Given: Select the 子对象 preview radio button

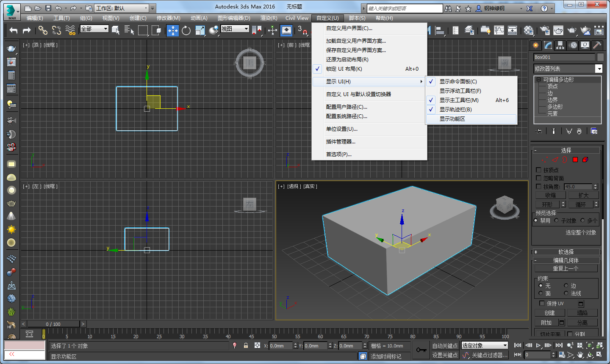Looking at the screenshot, I should (557, 220).
